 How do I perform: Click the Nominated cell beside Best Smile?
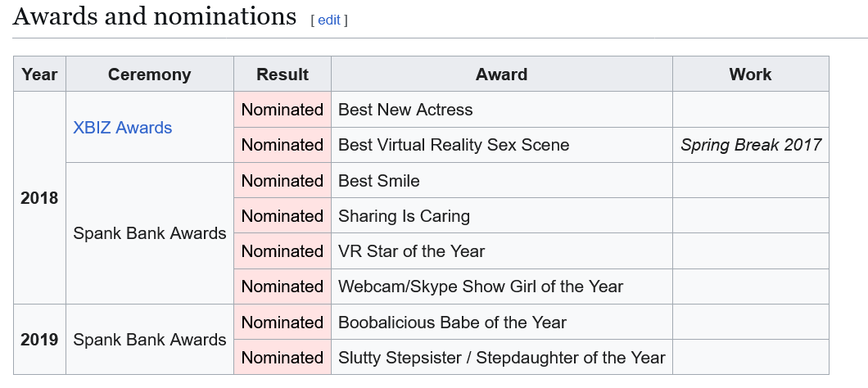coord(283,181)
